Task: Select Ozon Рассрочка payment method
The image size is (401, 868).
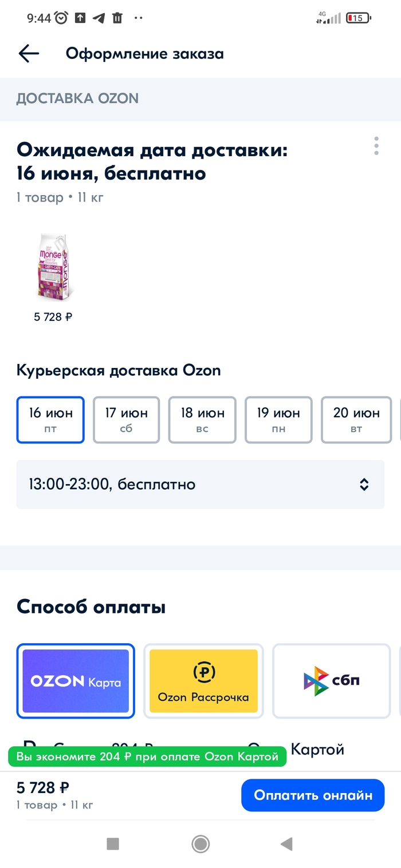Action: coord(203,681)
